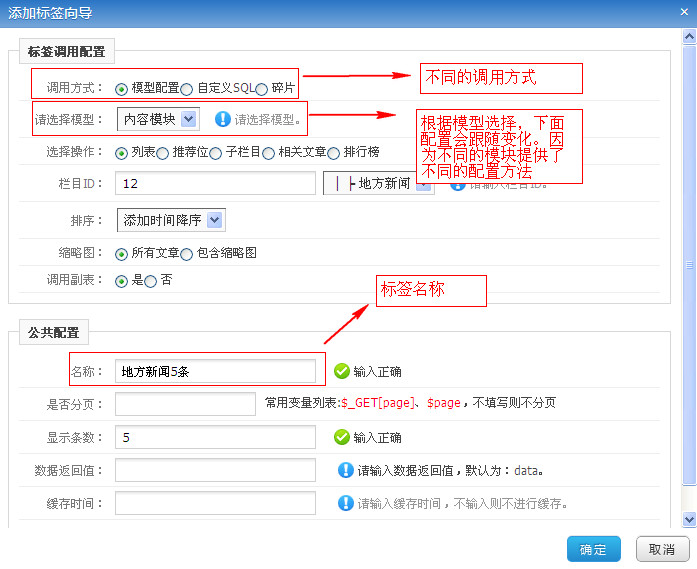Screen dimensions: 697x569
Task: Choose 自定义SQL as calling method
Action: coord(187,89)
